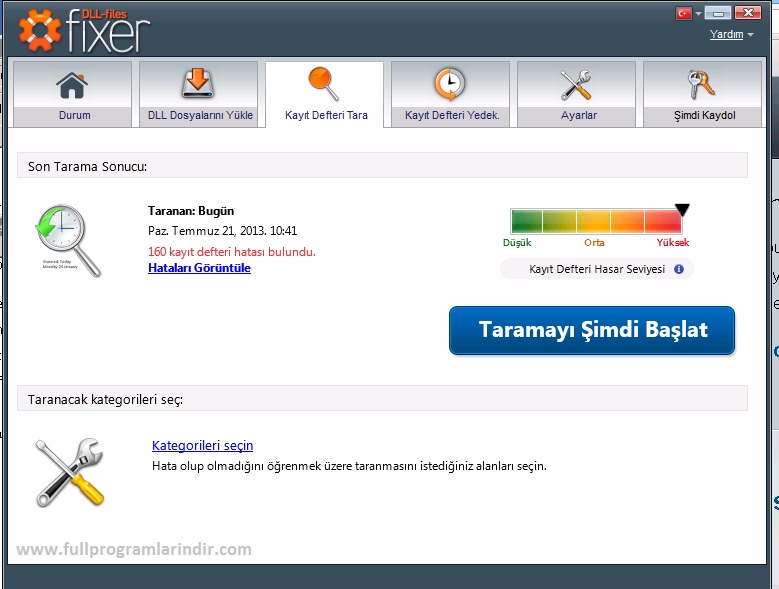Click the registry damage level color gauge
The width and height of the screenshot is (779, 589).
coord(595,221)
